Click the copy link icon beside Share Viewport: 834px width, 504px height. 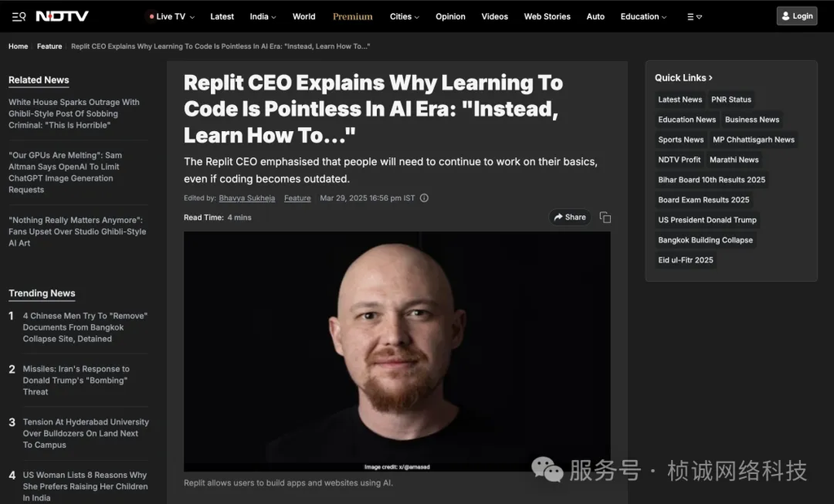[x=605, y=217]
